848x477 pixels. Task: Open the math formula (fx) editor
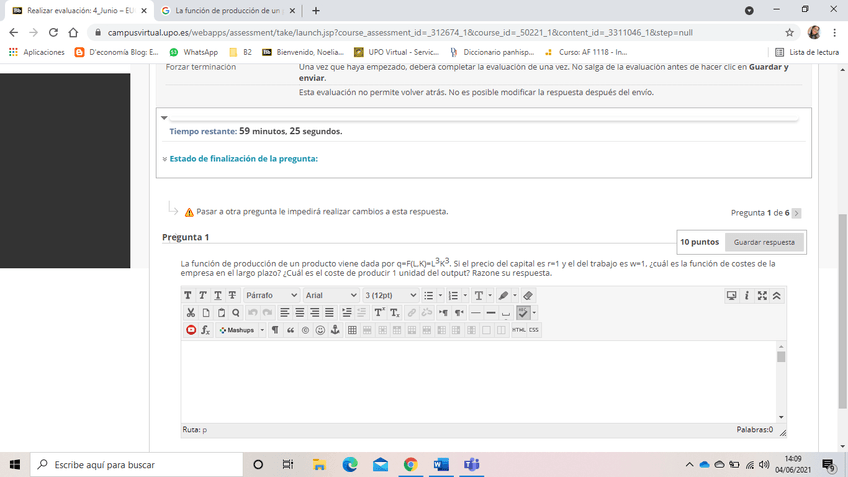205,330
